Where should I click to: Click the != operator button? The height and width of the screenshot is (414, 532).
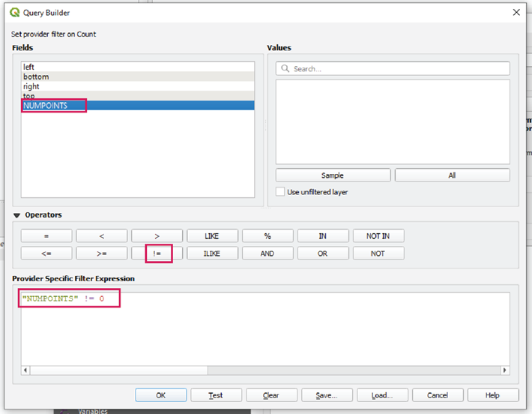157,253
